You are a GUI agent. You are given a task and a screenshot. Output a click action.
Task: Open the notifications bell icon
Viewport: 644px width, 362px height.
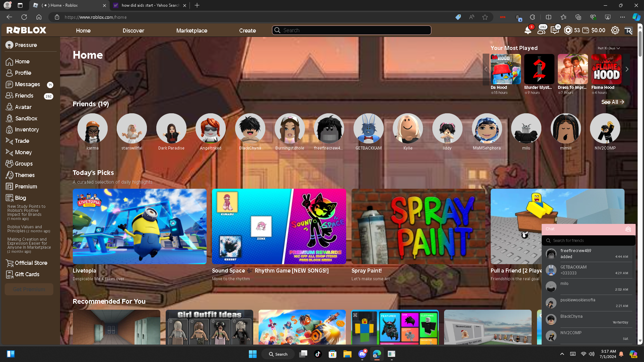(528, 30)
